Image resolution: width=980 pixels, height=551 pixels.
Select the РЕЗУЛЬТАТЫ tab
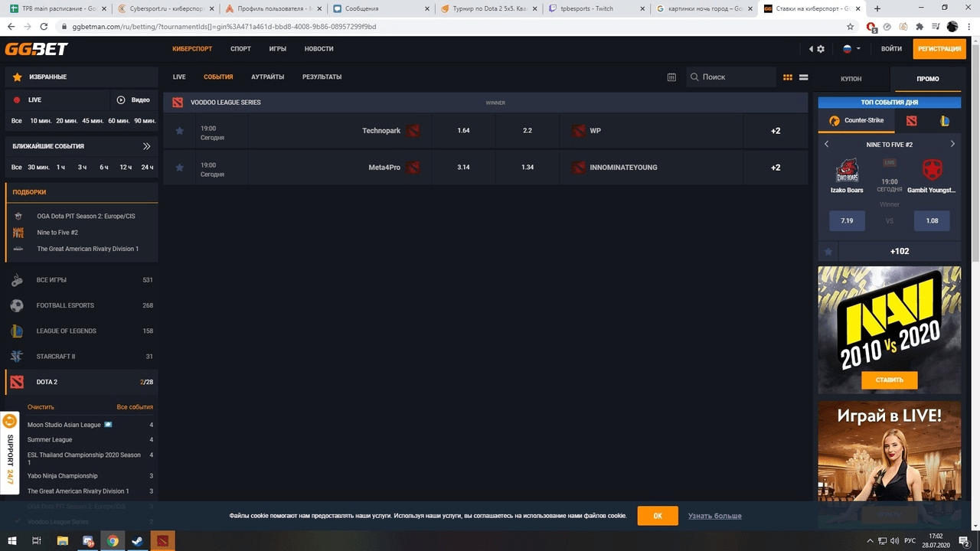(x=322, y=77)
